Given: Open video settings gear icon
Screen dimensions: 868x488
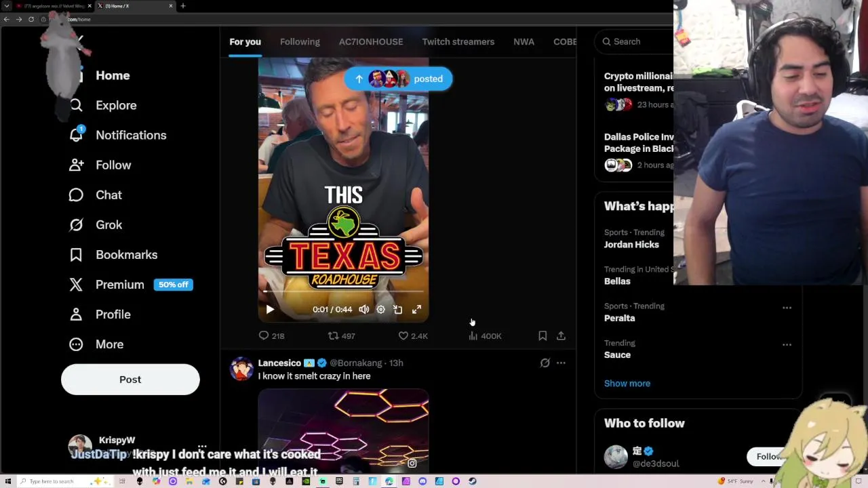Looking at the screenshot, I should pyautogui.click(x=381, y=309).
